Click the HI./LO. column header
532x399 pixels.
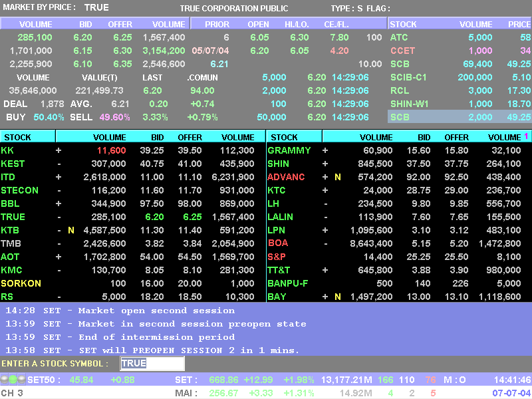point(297,25)
